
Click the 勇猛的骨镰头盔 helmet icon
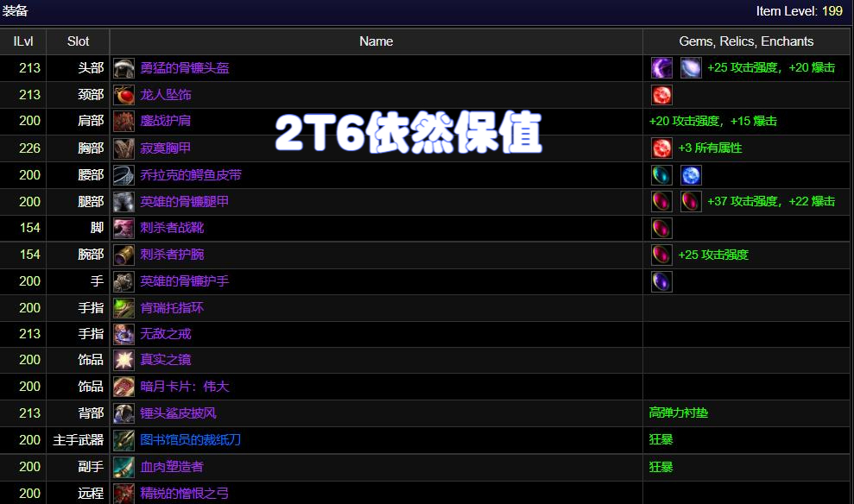pos(123,68)
